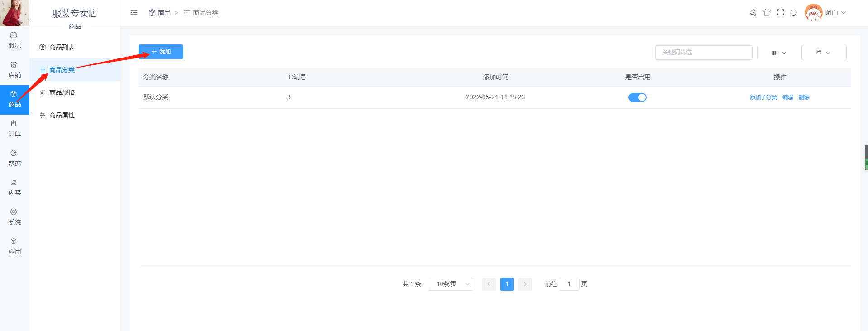
Task: Toggle fullscreen mode icon
Action: click(781, 13)
